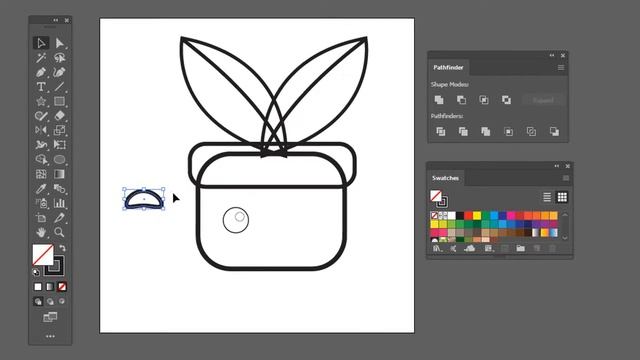The height and width of the screenshot is (360, 640).
Task: Activate the Slice tool
Action: tap(60, 218)
